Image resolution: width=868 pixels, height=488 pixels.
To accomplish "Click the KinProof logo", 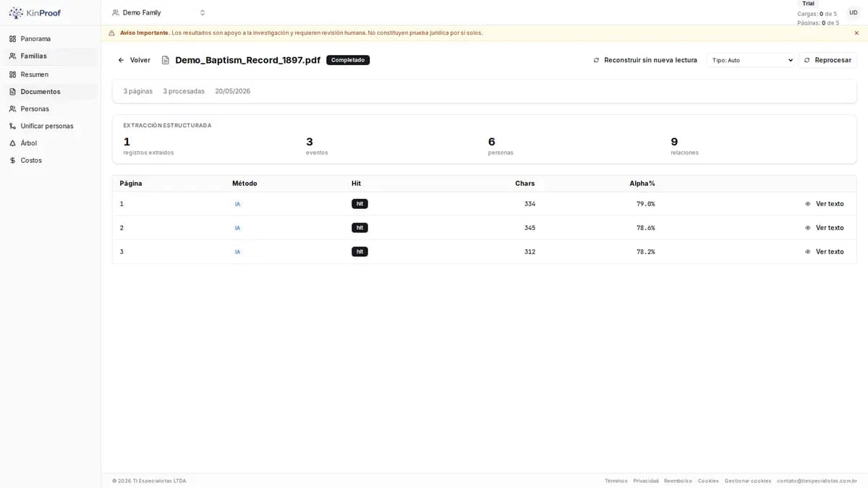I will (x=35, y=13).
